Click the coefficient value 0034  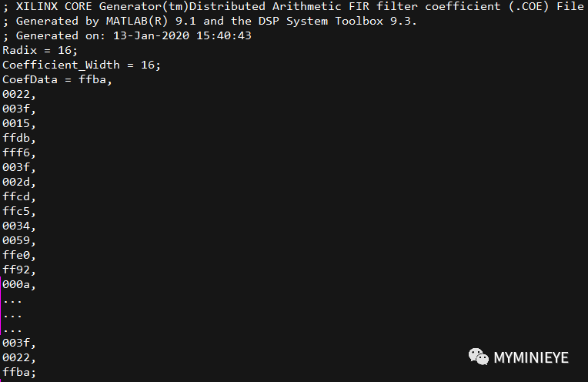pos(18,226)
